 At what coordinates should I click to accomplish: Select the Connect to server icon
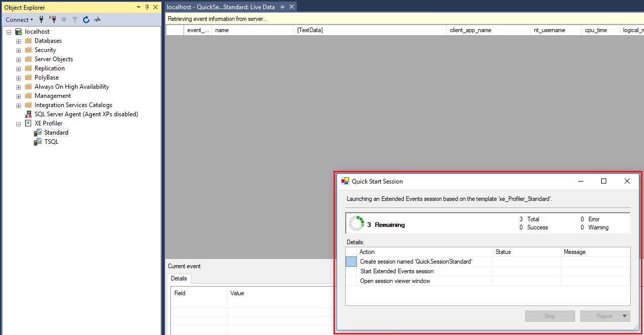click(41, 19)
